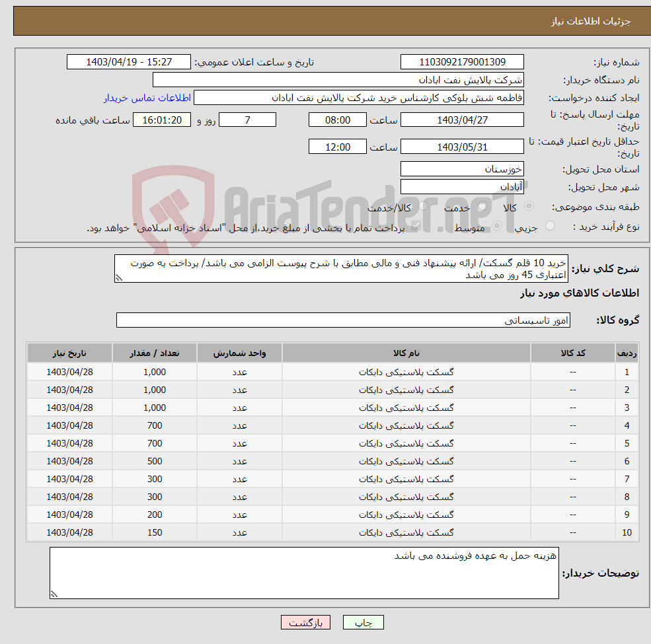This screenshot has height=644, width=651.
Task: Click the quantity 700 in row 5
Action: [155, 444]
